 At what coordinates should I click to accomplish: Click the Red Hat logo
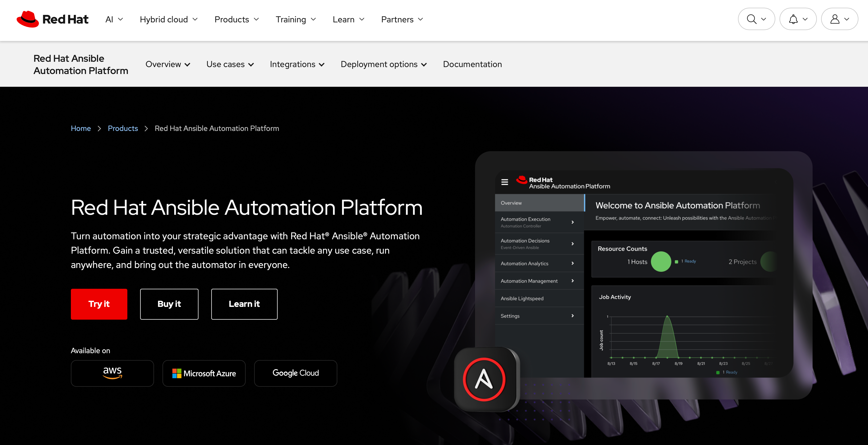[x=52, y=19]
